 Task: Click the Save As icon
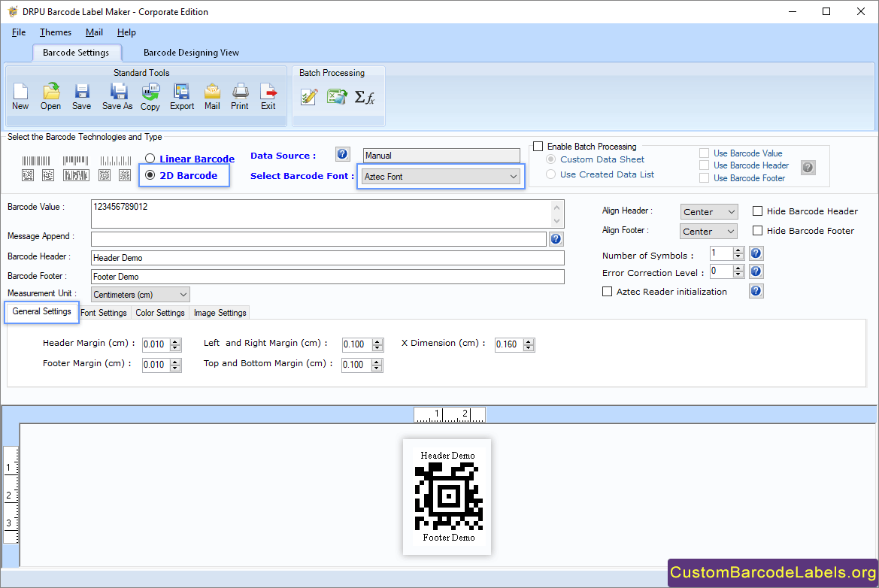point(118,97)
